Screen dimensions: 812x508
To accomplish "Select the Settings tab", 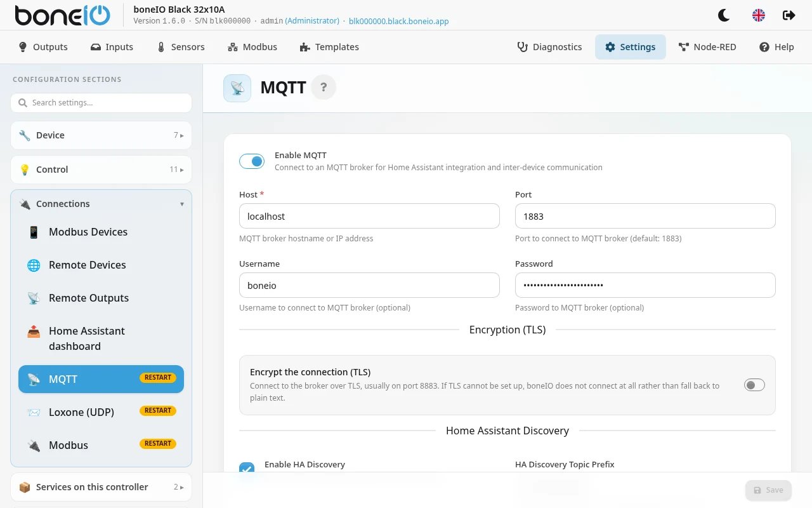I will (630, 47).
